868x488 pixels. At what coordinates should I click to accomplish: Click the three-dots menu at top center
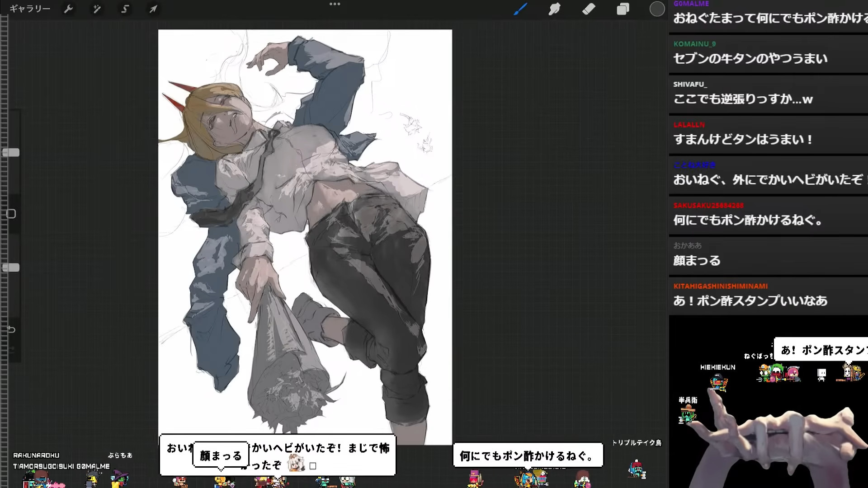pyautogui.click(x=335, y=4)
